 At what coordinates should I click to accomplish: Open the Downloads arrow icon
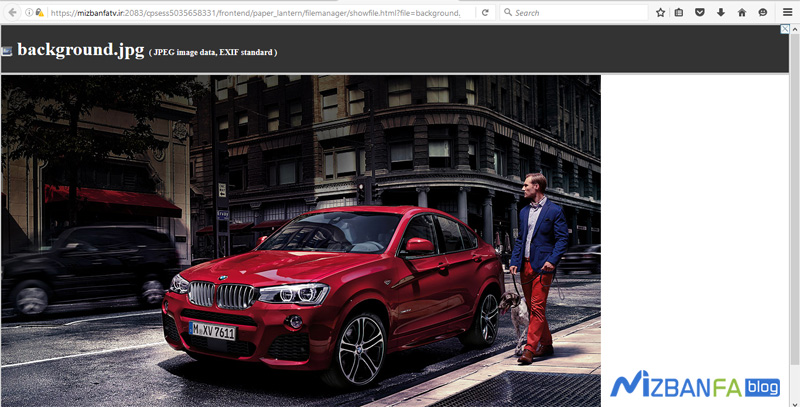[x=721, y=12]
